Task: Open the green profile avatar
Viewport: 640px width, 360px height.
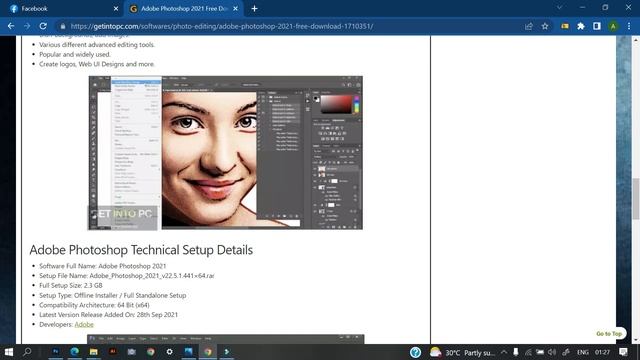Action: (613, 26)
